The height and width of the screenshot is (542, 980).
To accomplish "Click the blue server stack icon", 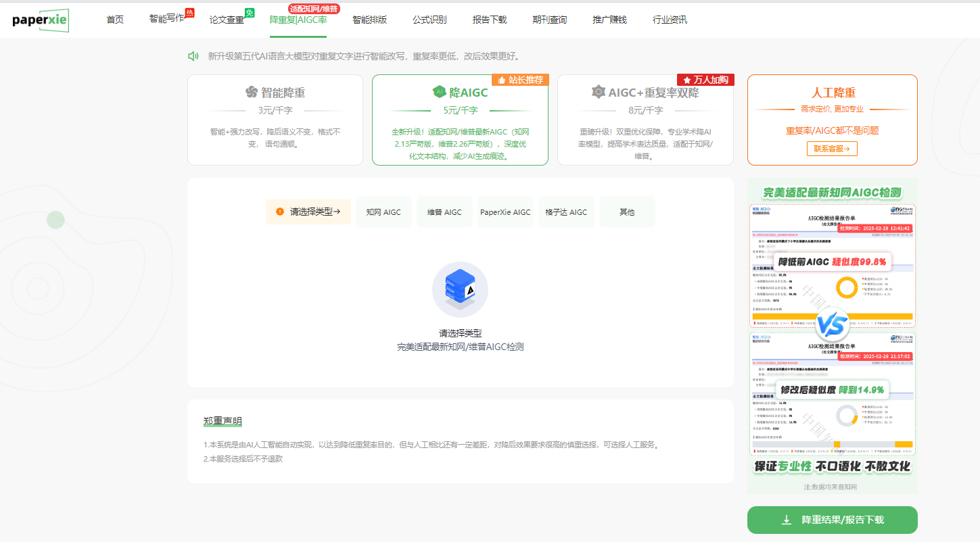I will (460, 289).
